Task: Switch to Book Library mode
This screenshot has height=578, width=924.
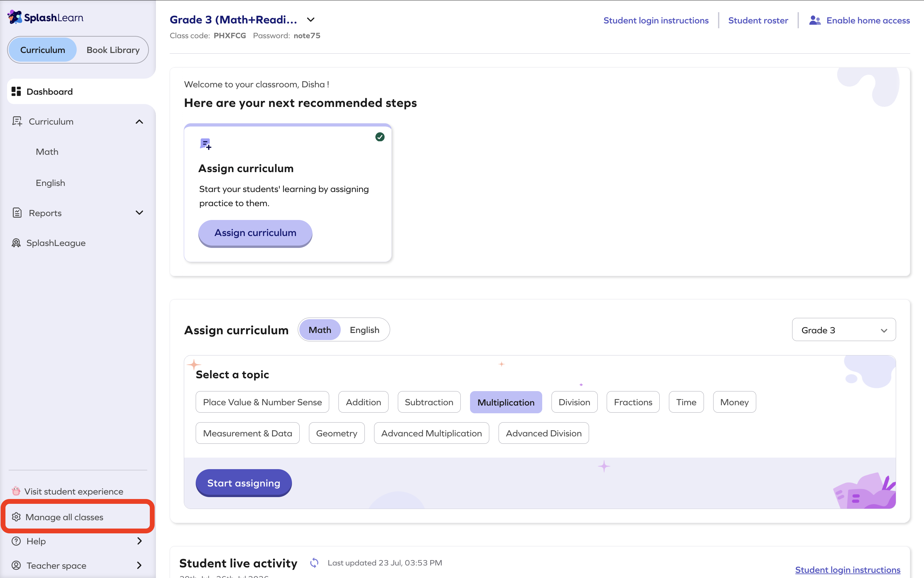Action: (113, 50)
